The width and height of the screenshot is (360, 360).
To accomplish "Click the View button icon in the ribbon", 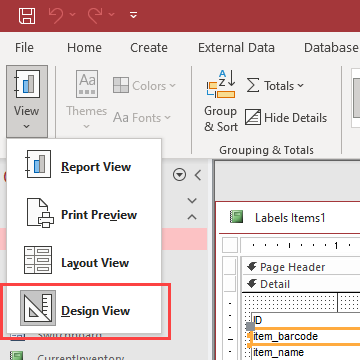I will pyautogui.click(x=27, y=84).
